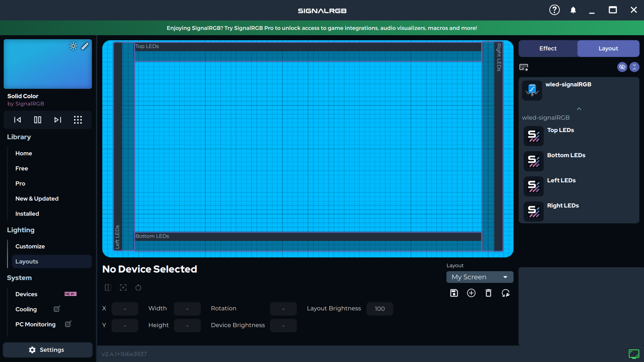Viewport: 644px width, 362px height.
Task: Click the X position field
Action: [125, 309]
